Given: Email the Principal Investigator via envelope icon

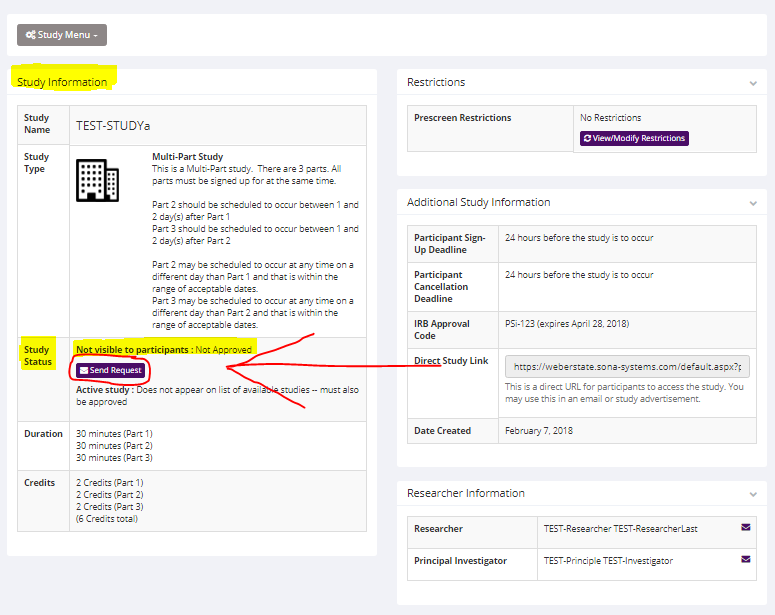Looking at the screenshot, I should (x=745, y=560).
